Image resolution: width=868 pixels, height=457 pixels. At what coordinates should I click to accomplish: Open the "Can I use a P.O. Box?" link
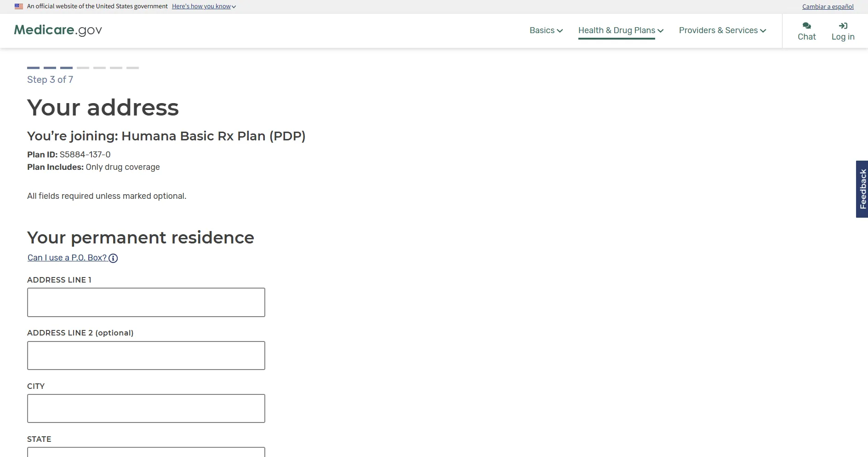coord(67,258)
